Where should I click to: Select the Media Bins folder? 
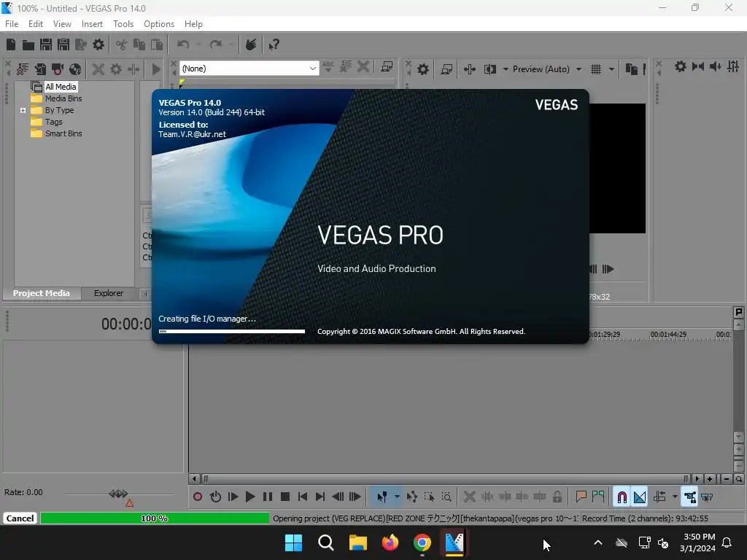(63, 98)
